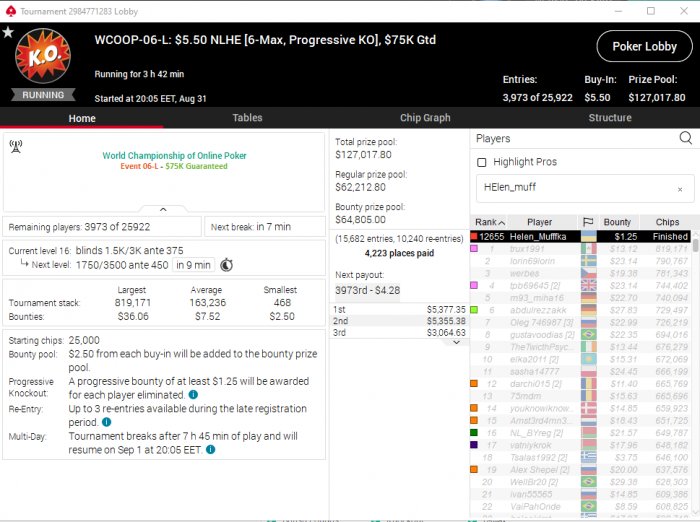Sort by Bounty column header
The height and width of the screenshot is (522, 700).
point(617,222)
